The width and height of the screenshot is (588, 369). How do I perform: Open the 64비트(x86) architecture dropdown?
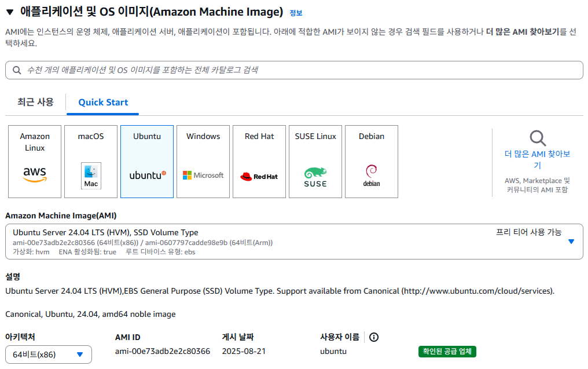coord(49,355)
